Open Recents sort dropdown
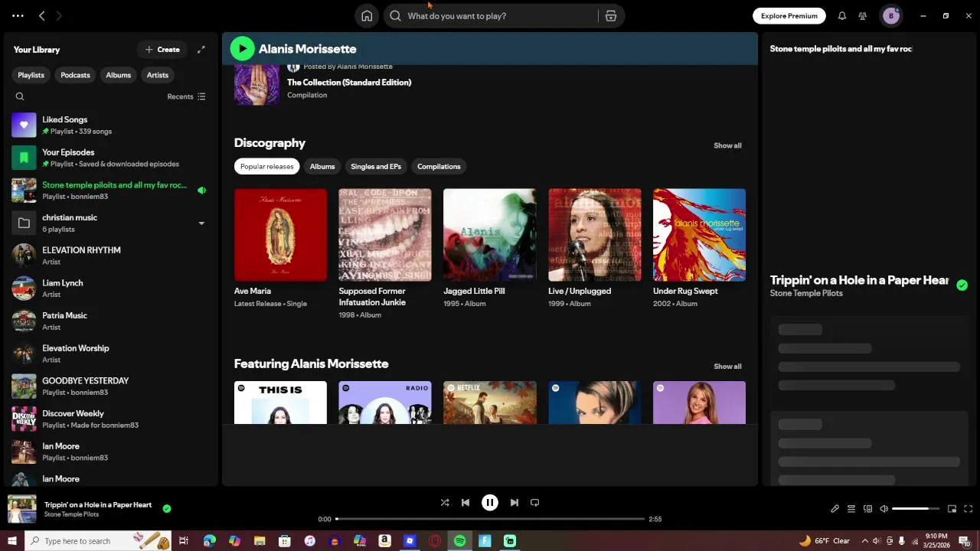This screenshot has width=980, height=551. [186, 96]
